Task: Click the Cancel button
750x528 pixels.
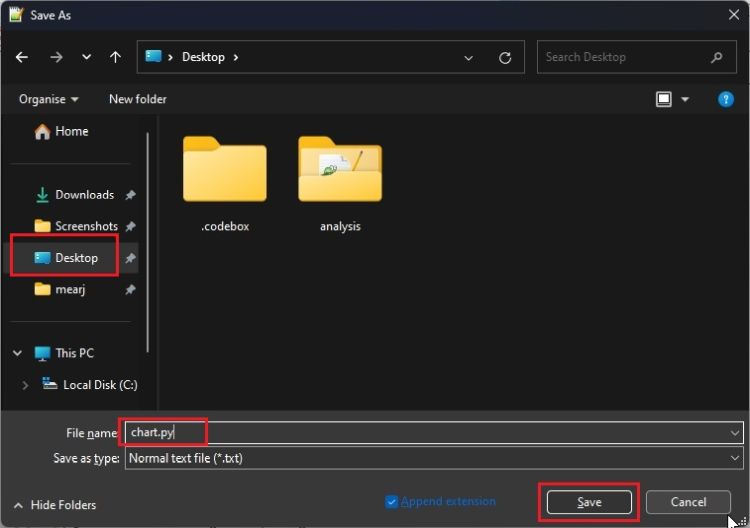Action: tap(688, 502)
